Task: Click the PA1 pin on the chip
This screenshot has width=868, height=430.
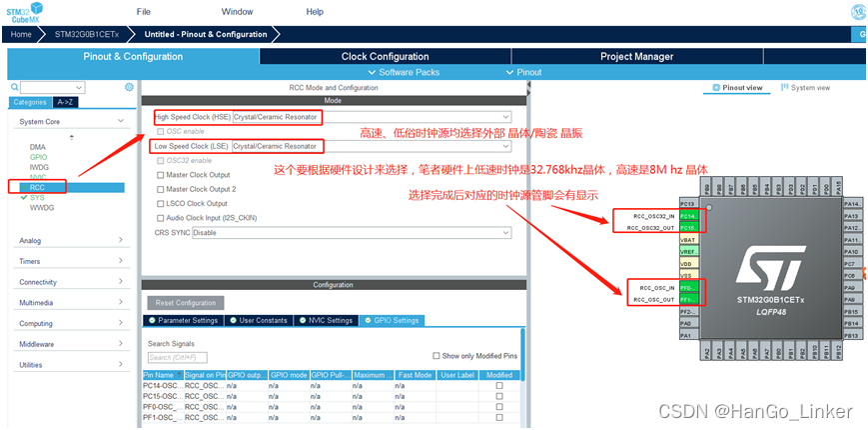Action: (688, 335)
